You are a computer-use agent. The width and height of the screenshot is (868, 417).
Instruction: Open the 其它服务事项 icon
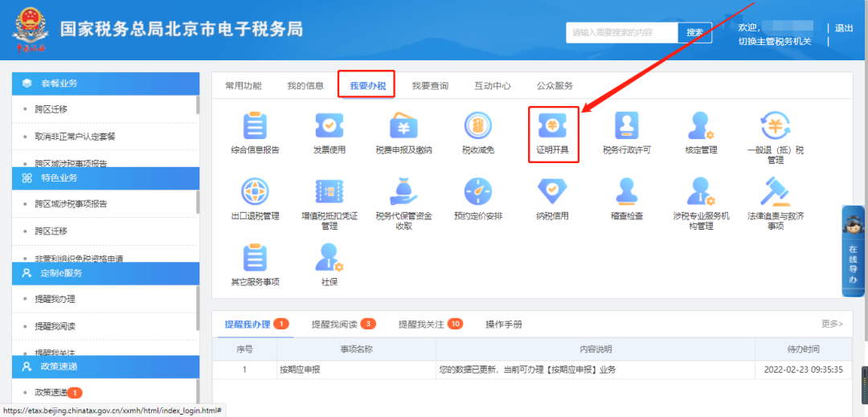(x=256, y=257)
